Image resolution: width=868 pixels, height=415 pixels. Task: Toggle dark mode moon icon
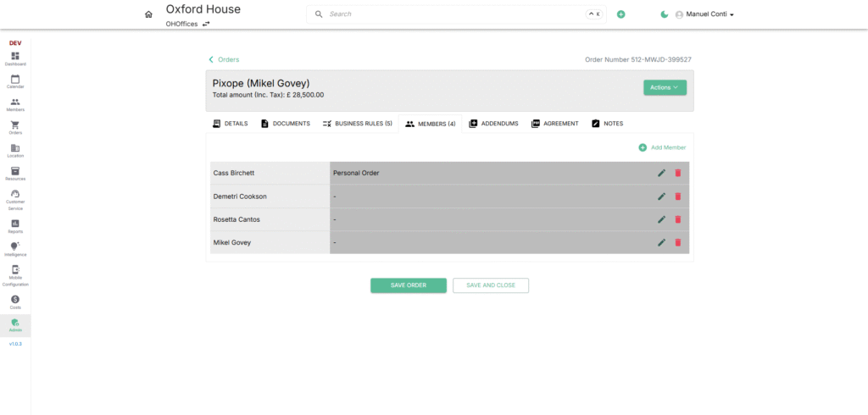pos(664,14)
